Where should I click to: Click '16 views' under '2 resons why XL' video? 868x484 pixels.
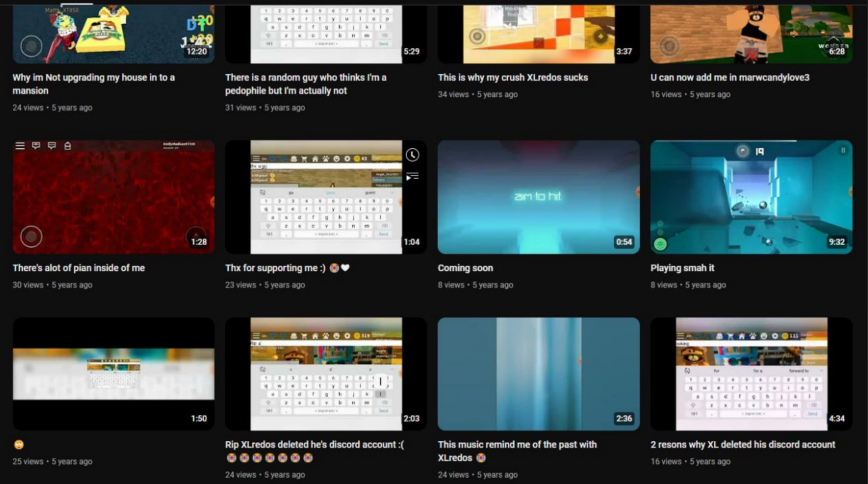coord(666,461)
